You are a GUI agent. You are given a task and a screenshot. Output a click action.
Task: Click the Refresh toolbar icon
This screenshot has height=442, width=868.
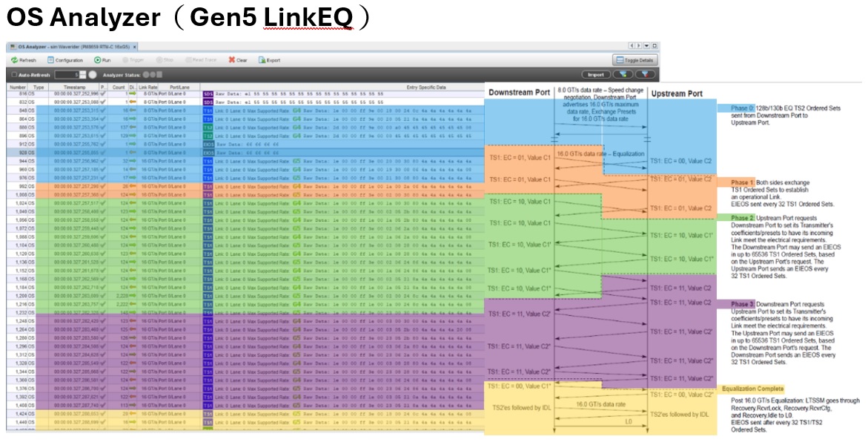tap(22, 60)
